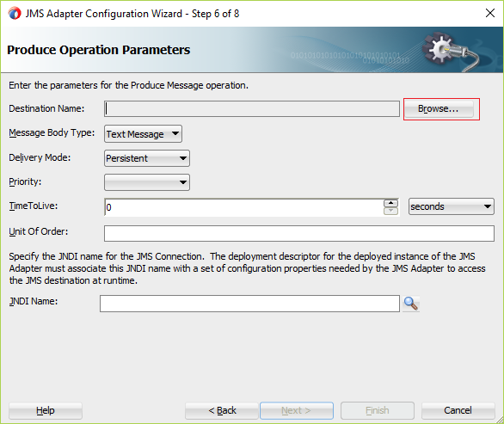Click into the TimeToLive value field

click(243, 207)
